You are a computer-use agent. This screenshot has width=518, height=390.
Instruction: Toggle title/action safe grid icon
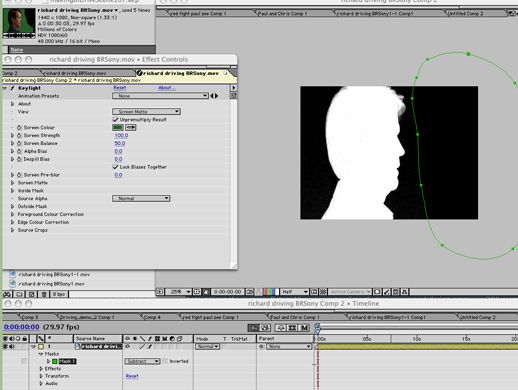[197, 292]
